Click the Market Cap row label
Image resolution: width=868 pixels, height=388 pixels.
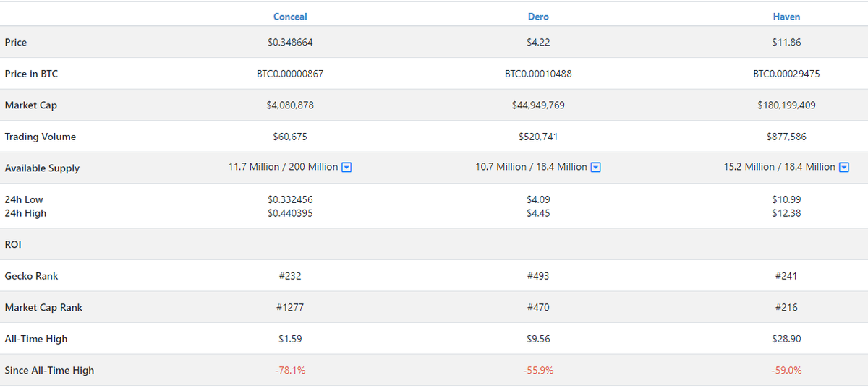click(x=31, y=105)
